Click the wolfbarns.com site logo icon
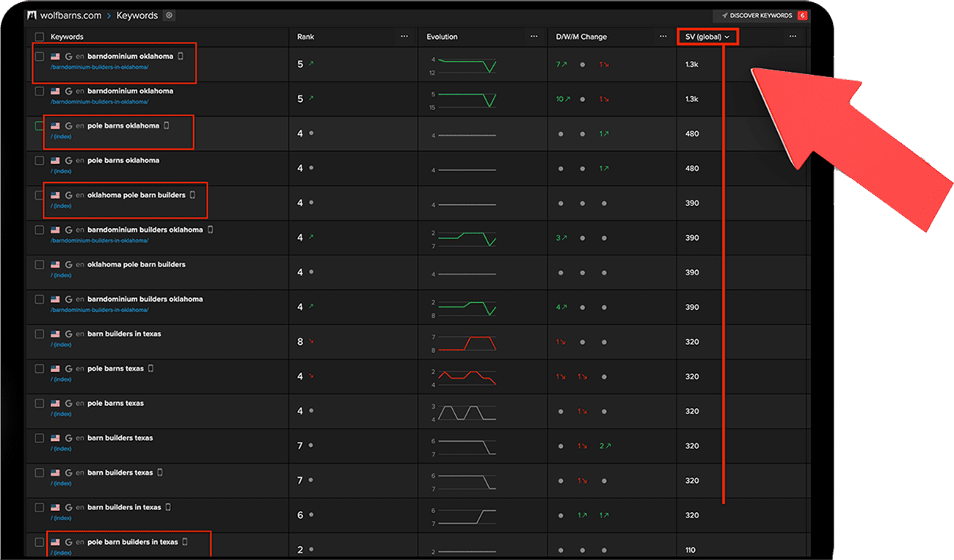 tap(32, 15)
